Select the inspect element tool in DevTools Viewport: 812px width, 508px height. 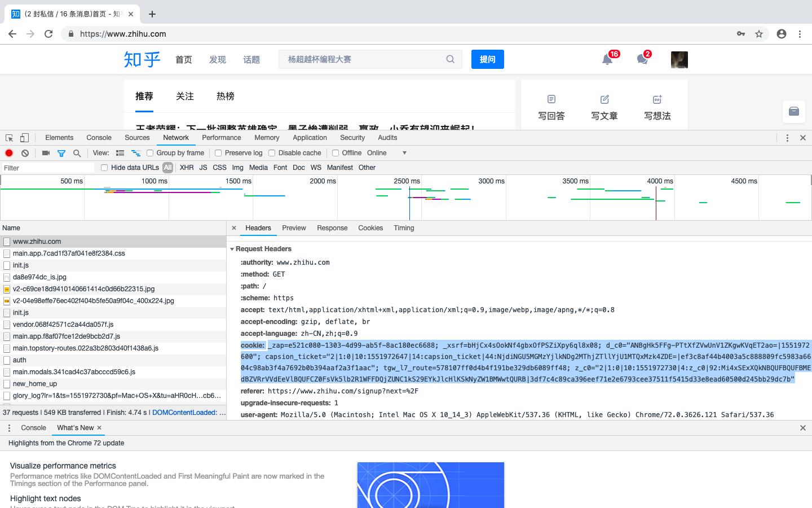(8, 137)
